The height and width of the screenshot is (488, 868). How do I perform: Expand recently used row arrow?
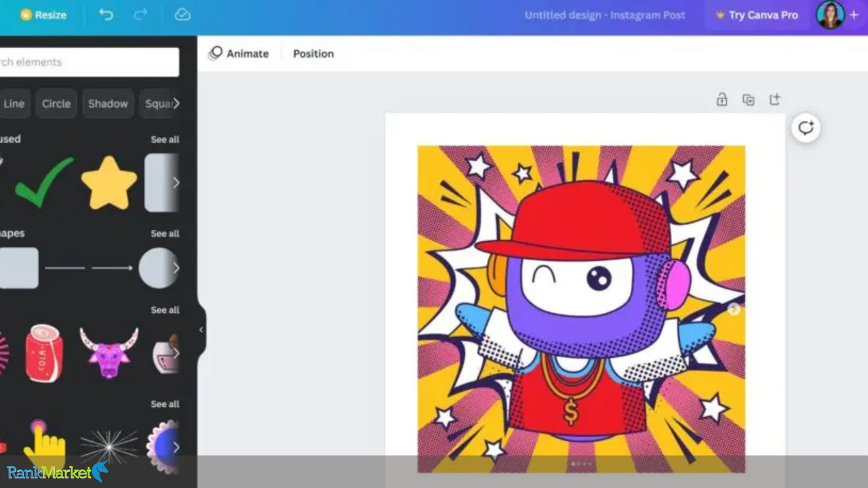[x=176, y=182]
